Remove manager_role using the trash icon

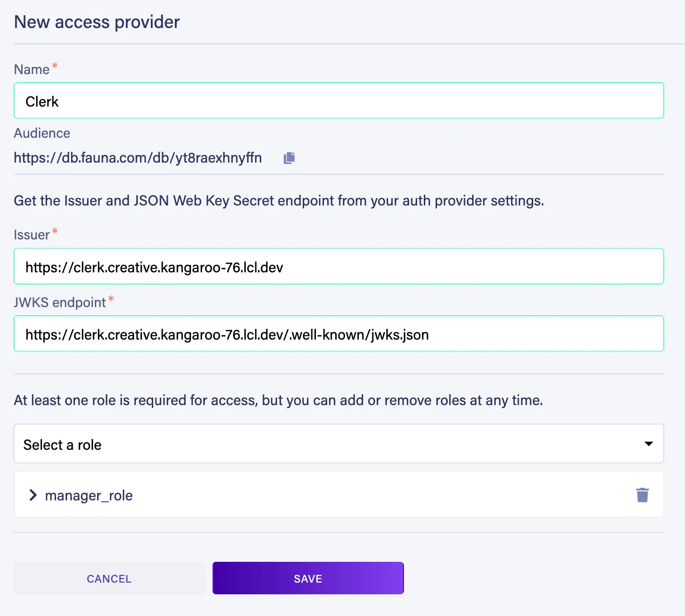click(x=642, y=495)
